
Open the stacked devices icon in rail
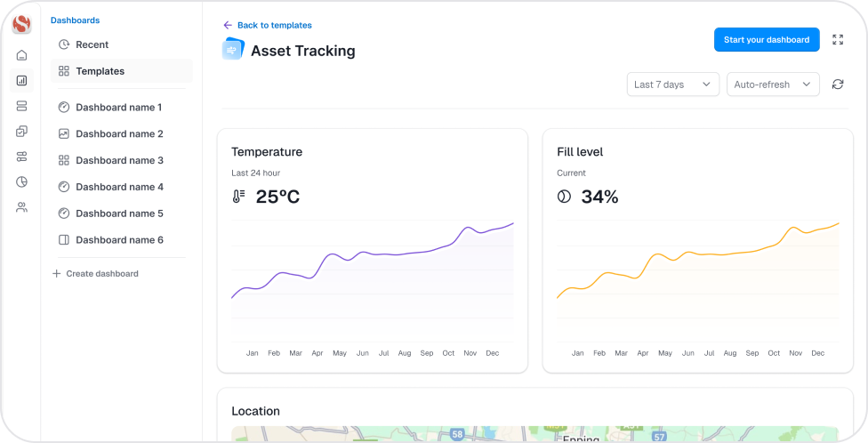pyautogui.click(x=21, y=106)
